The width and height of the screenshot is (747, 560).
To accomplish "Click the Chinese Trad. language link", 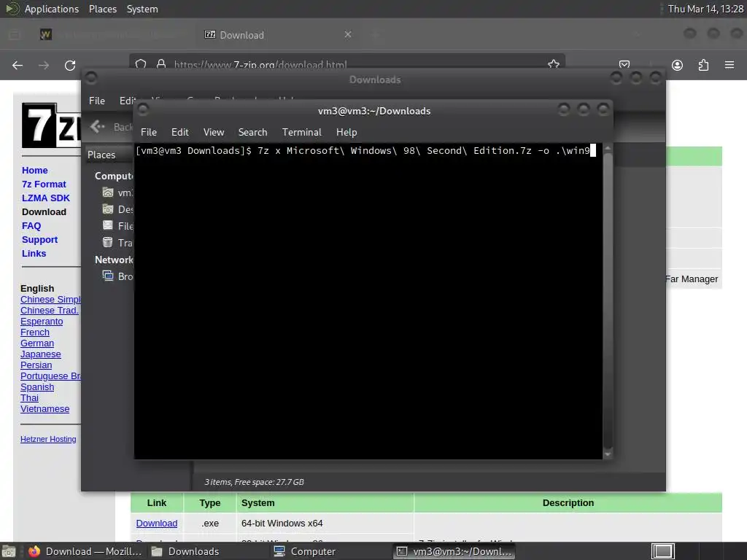I will coord(50,311).
